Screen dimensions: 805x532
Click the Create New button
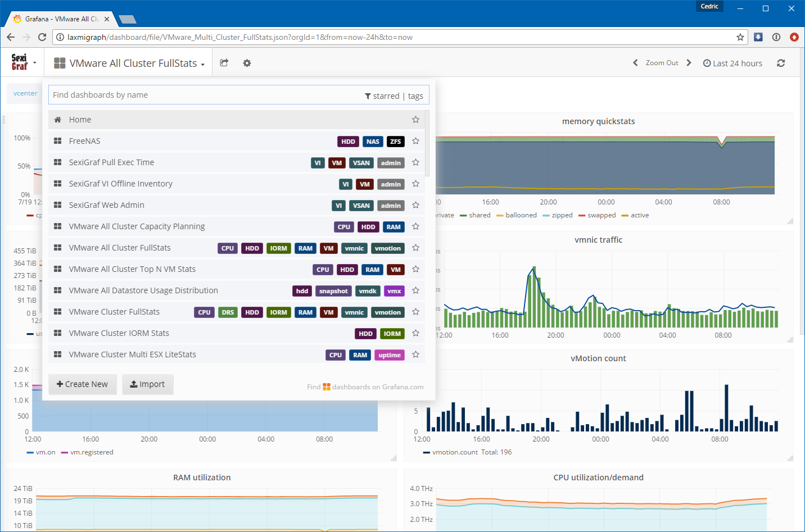click(x=83, y=384)
